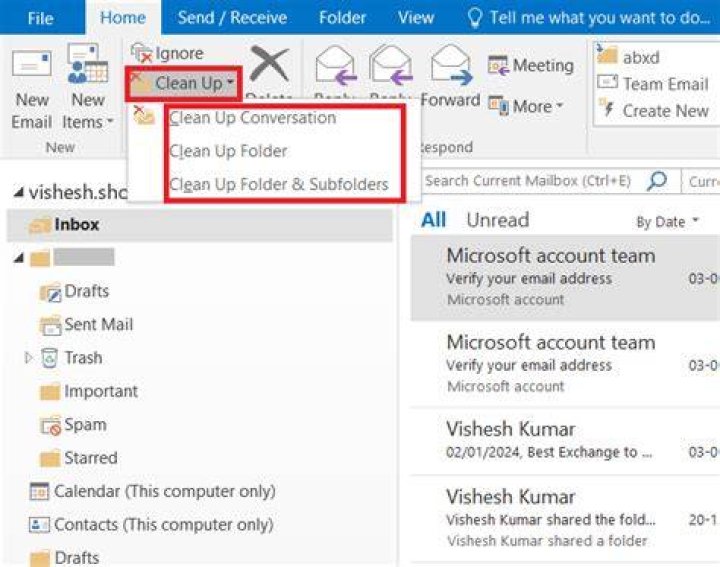Click the Ignore conversation icon
Screen dimensions: 720x567
coord(141,53)
